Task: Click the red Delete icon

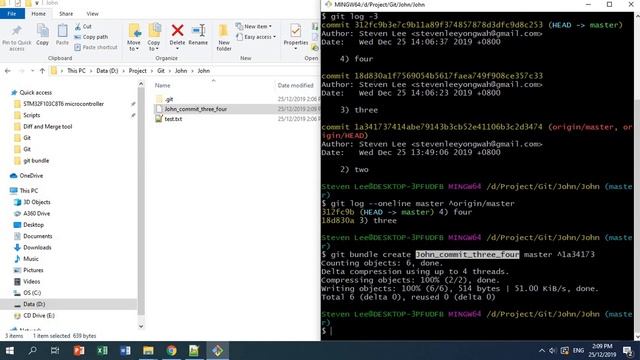Action: [177, 30]
